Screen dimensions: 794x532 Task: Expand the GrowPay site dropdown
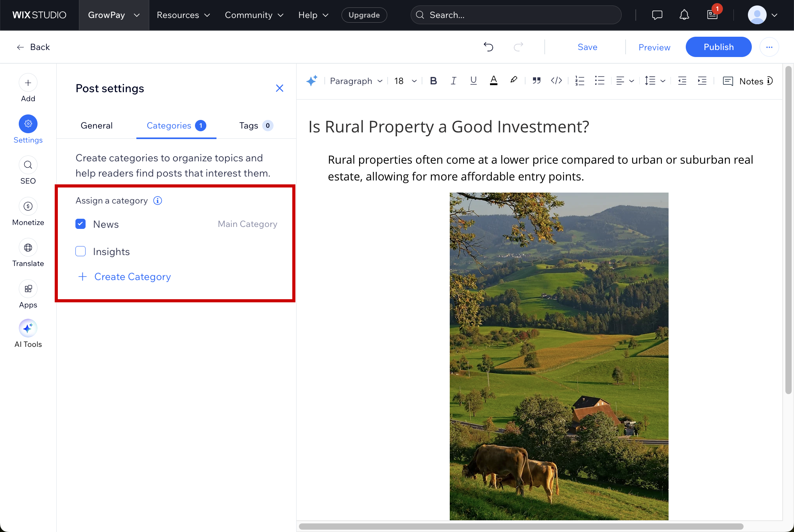click(x=114, y=15)
